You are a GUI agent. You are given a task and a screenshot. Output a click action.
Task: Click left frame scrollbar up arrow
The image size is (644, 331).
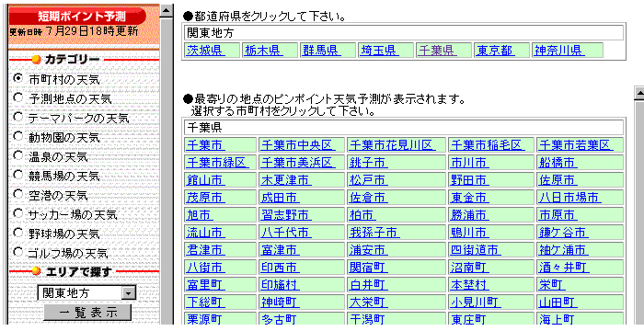point(166,11)
